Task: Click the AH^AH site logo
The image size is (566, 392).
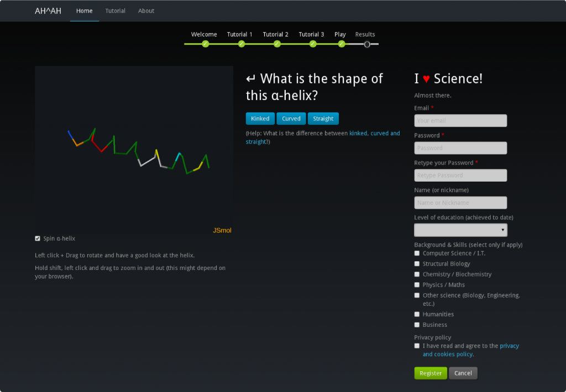Action: pos(48,11)
